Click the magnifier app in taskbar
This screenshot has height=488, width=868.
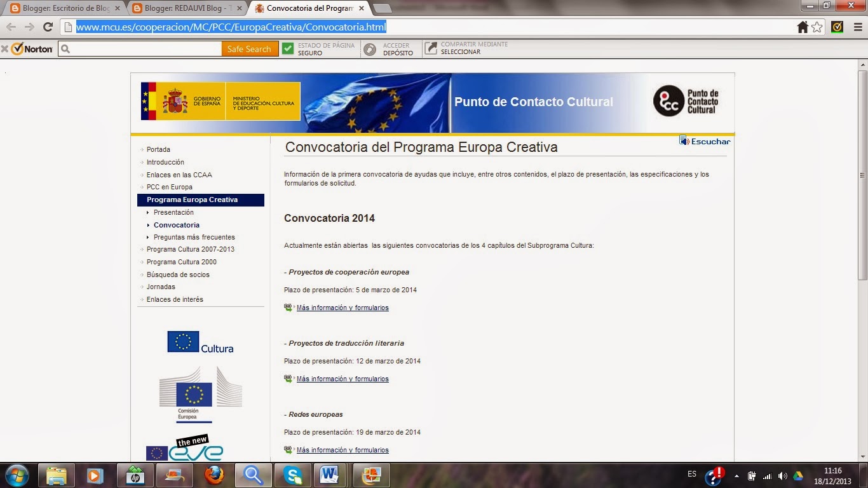253,475
